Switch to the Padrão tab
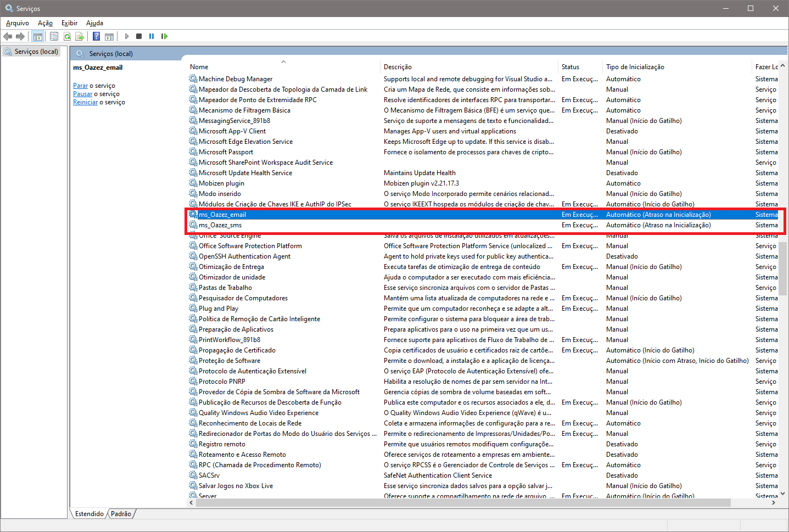 click(x=121, y=514)
